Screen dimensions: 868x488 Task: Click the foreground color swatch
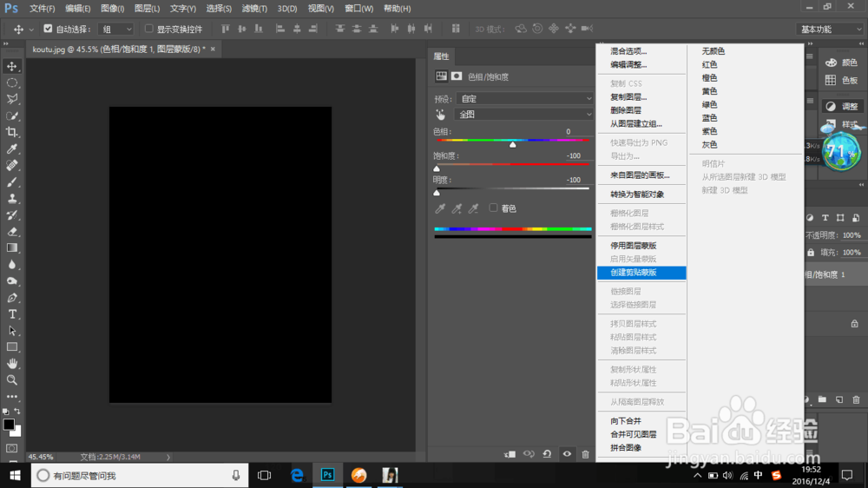coord(9,425)
